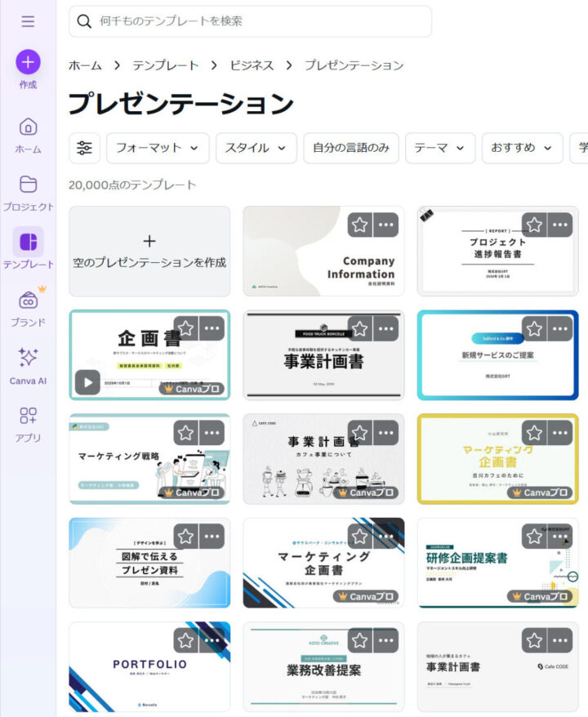Create a blank presentation with 空のプレゼンテーションを作成
Screen dimensions: 588x717
coord(149,252)
